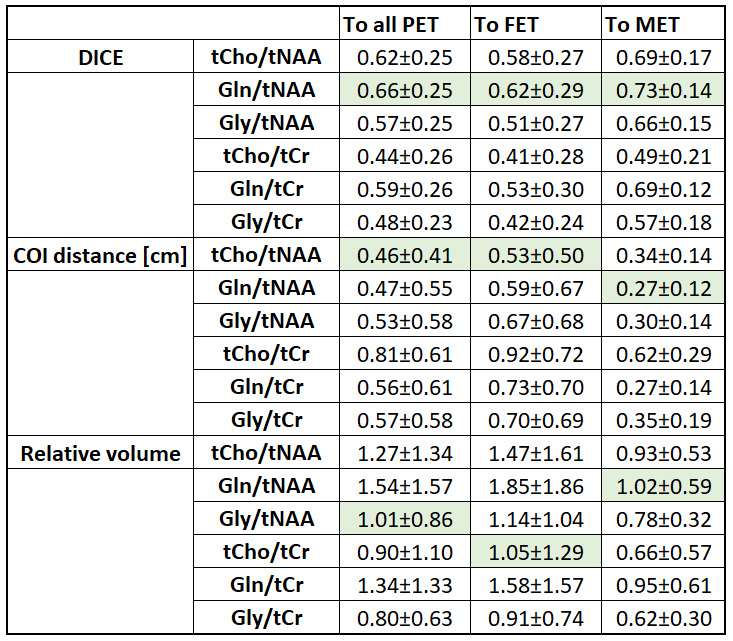The image size is (733, 641).
Task: Click the highlighted 0.53±0.50 cell
Action: point(534,255)
